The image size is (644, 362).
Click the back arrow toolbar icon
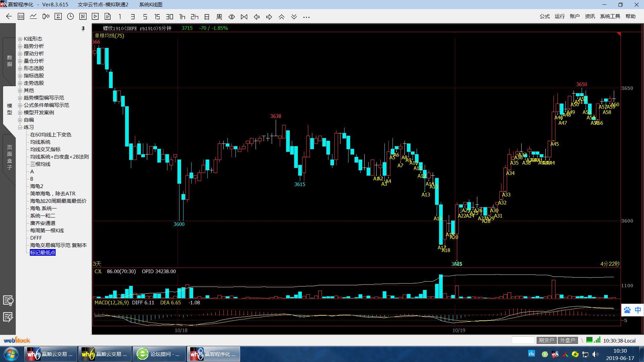click(9, 16)
